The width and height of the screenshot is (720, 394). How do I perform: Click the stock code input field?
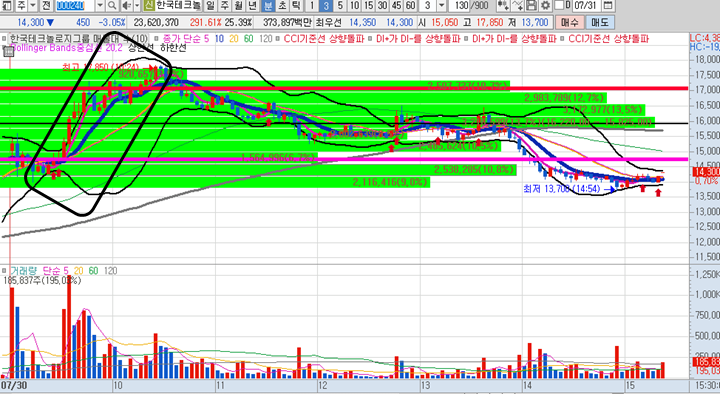[x=74, y=6]
